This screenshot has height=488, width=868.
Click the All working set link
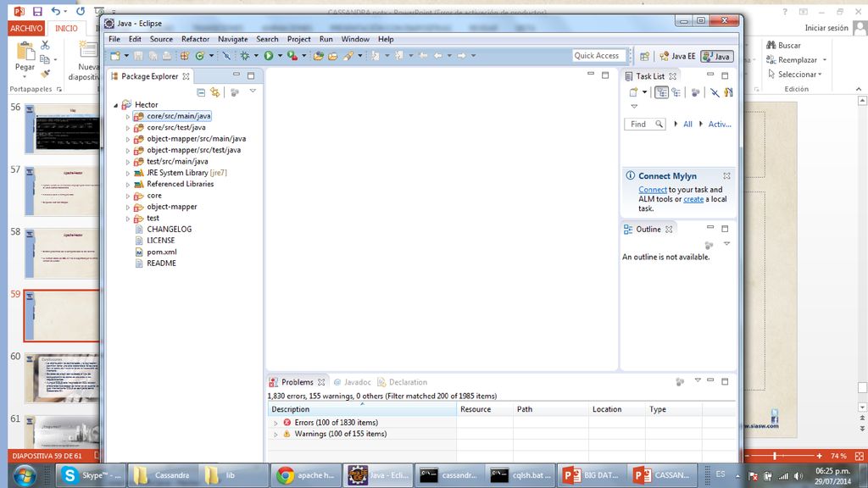[x=687, y=125]
